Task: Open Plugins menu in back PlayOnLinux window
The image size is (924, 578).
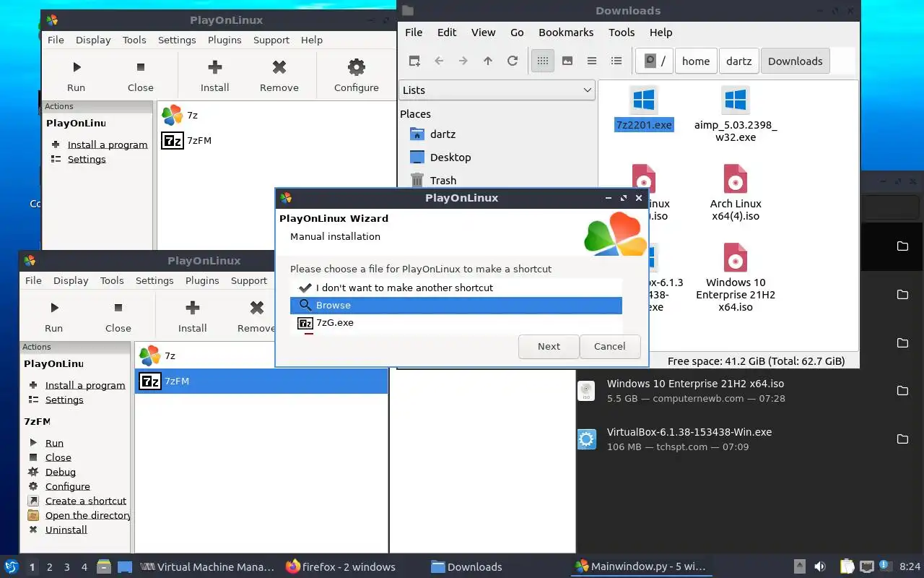Action: pos(225,40)
